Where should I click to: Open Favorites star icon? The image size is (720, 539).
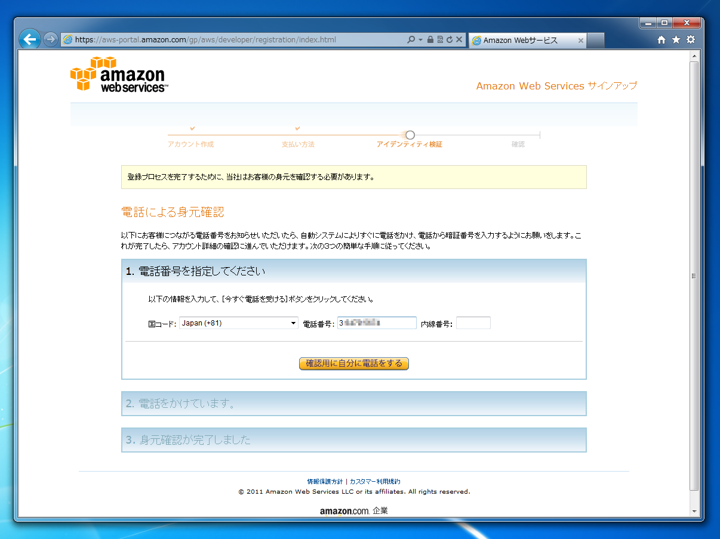(x=676, y=40)
